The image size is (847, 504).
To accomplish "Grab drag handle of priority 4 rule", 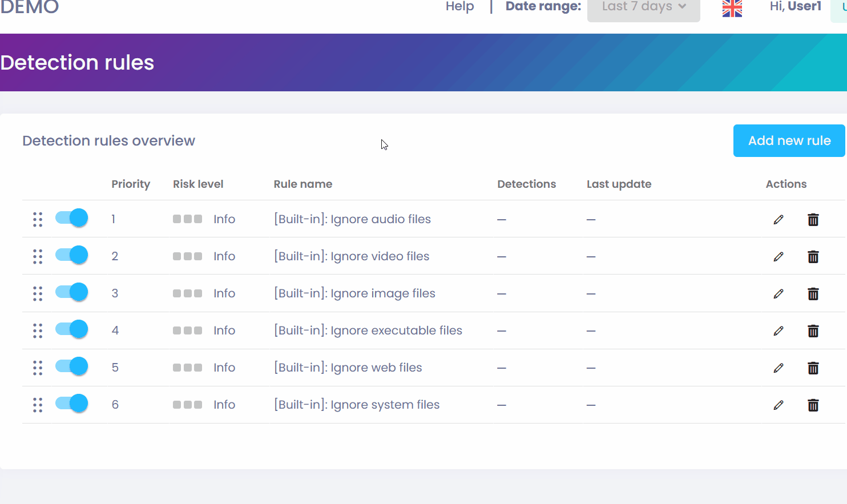I will [x=38, y=330].
